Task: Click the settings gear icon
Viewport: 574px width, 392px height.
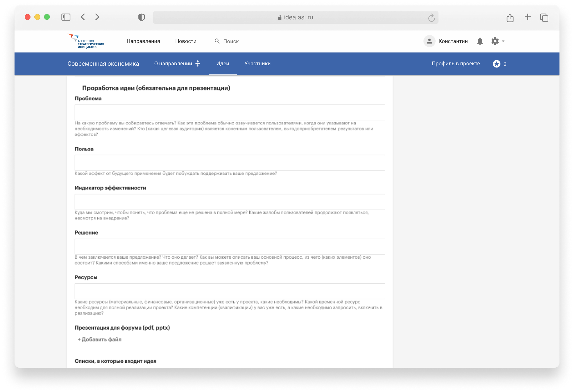Action: (495, 41)
